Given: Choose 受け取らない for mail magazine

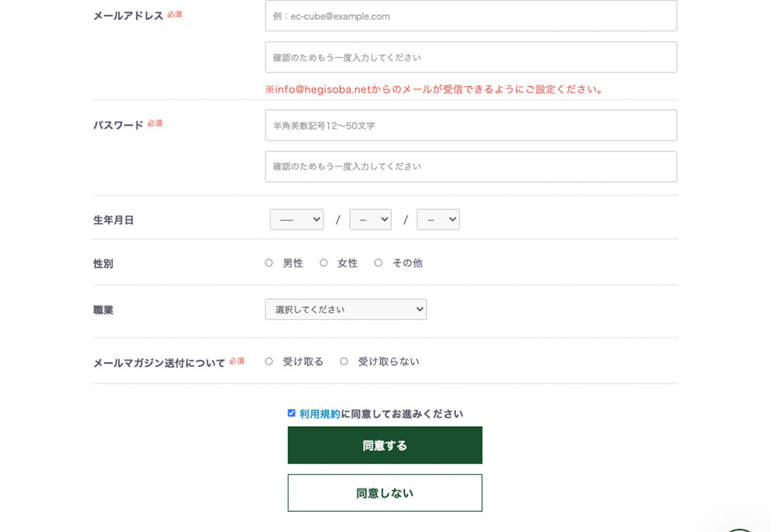Looking at the screenshot, I should point(343,361).
